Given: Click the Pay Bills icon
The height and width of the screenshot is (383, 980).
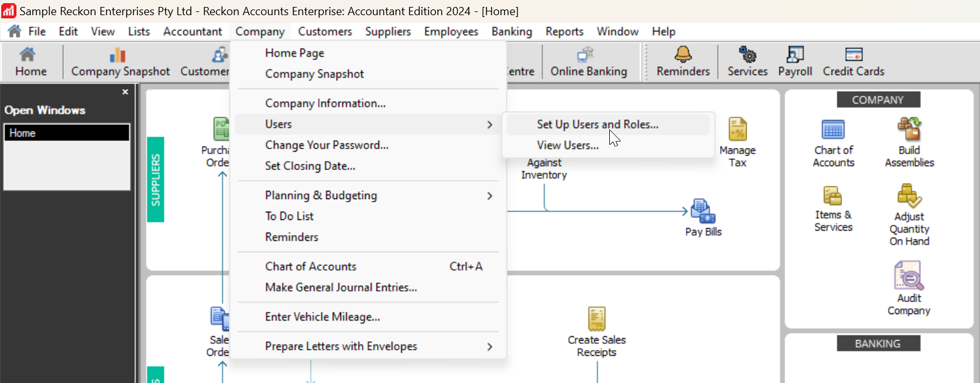Looking at the screenshot, I should click(x=703, y=217).
